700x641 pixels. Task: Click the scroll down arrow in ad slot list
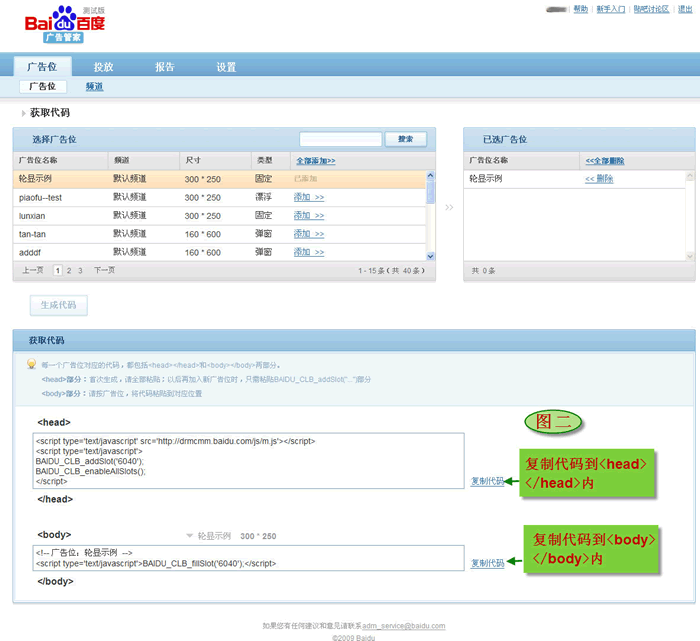430,256
